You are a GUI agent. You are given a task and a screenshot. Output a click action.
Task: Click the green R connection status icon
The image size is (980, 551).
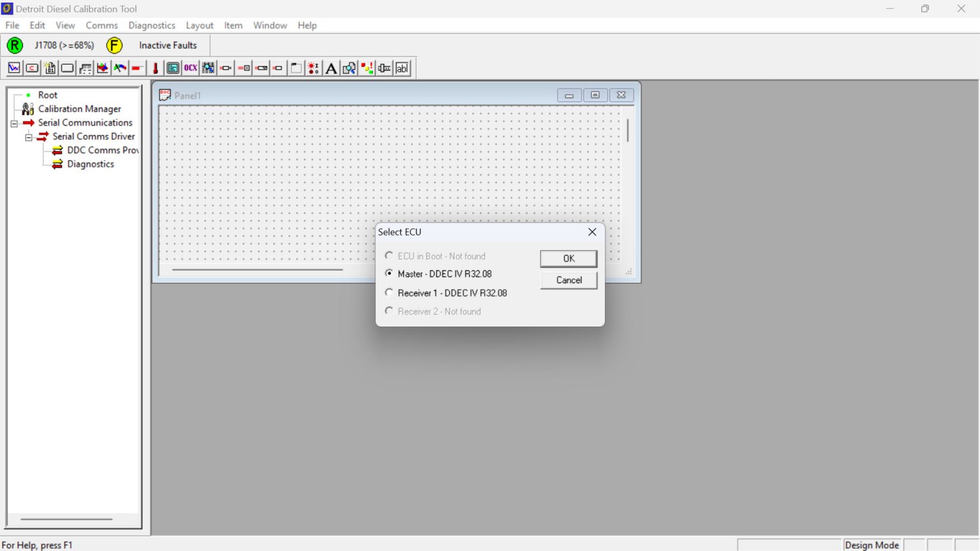click(14, 45)
